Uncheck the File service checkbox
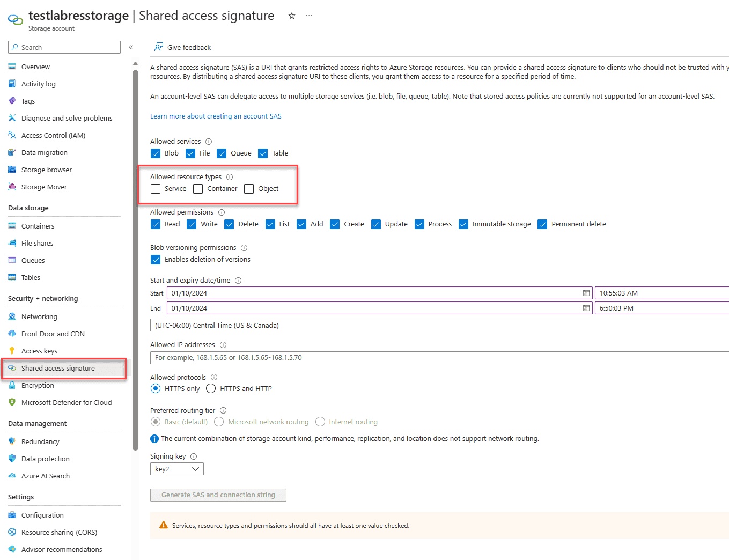 click(x=190, y=153)
